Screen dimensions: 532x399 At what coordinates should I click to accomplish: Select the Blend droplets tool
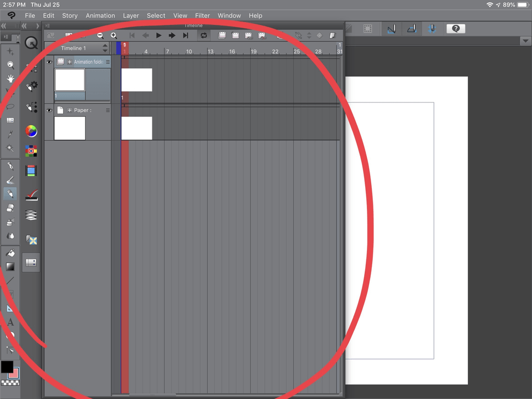pyautogui.click(x=11, y=236)
